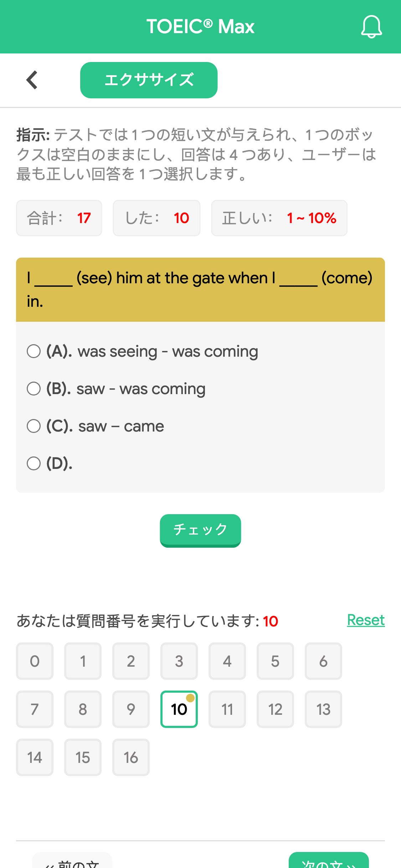Tap the notification bell icon
401x868 pixels.
pyautogui.click(x=371, y=27)
